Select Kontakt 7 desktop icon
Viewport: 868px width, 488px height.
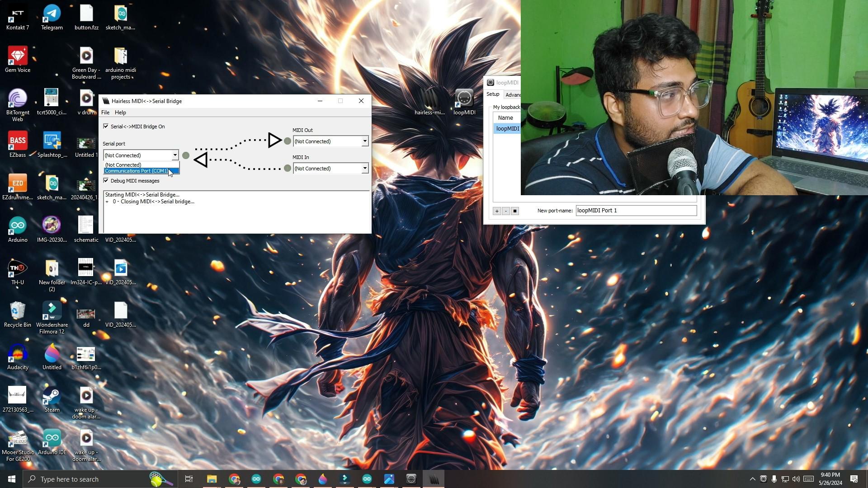click(x=18, y=18)
